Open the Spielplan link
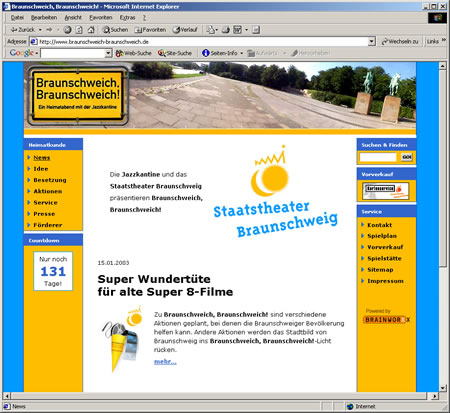Viewport: 450px width, 413px height. [382, 236]
